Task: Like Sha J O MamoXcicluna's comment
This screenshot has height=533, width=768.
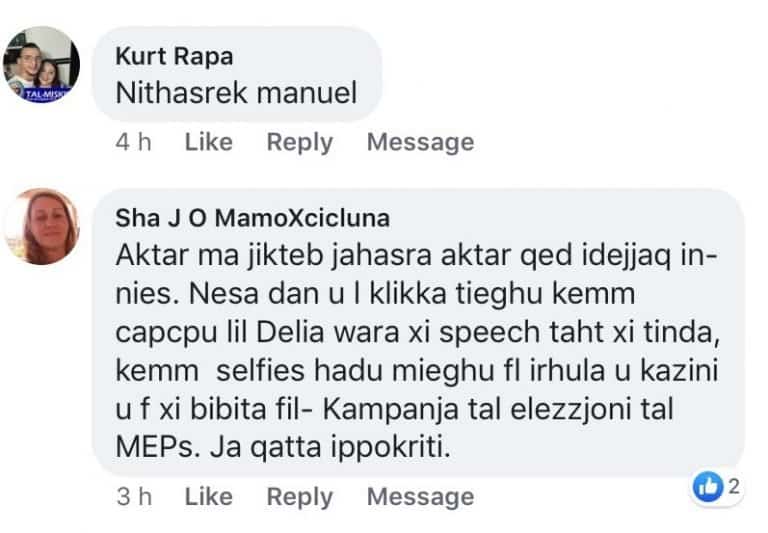Action: tap(209, 496)
